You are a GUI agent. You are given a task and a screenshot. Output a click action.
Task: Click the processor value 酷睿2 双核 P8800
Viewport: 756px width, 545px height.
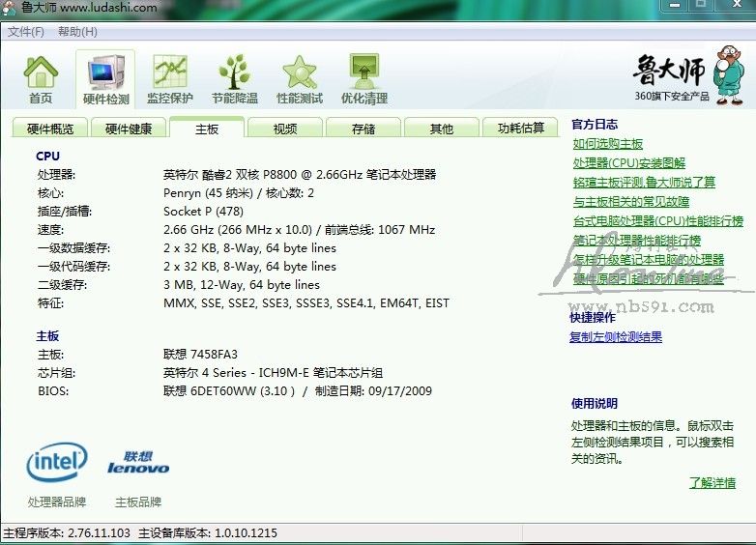(x=300, y=175)
